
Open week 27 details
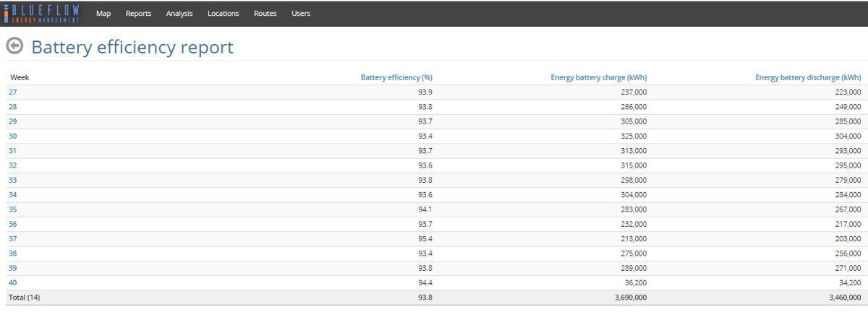click(13, 92)
